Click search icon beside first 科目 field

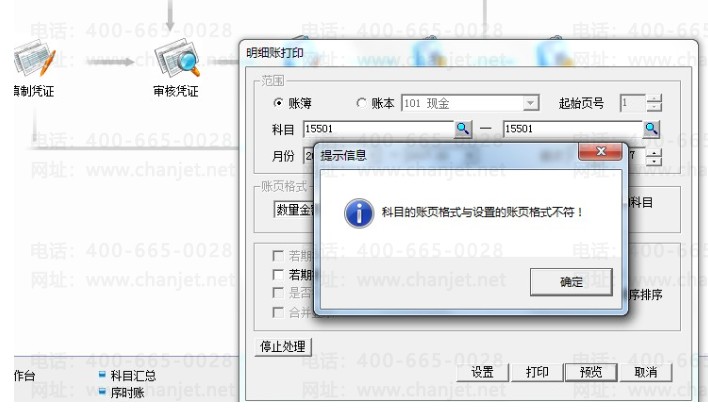462,129
